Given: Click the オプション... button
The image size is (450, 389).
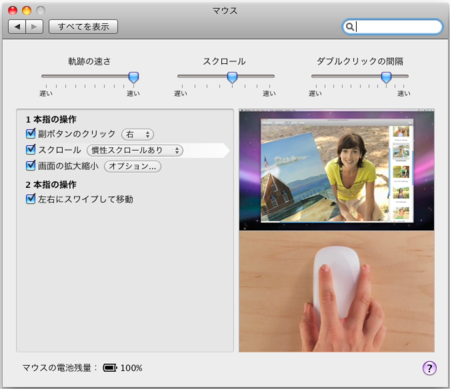Looking at the screenshot, I should pyautogui.click(x=132, y=166).
